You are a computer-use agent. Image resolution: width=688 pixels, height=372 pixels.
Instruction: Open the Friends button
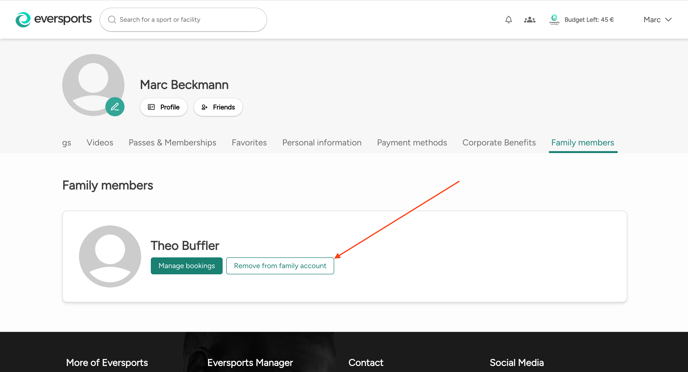pos(218,107)
